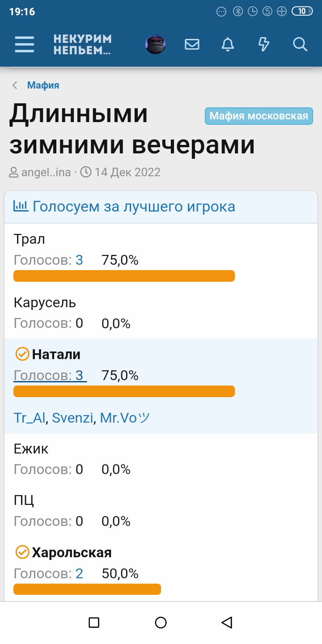Open thread author angel..ina profile
The image size is (322, 644).
tap(46, 172)
